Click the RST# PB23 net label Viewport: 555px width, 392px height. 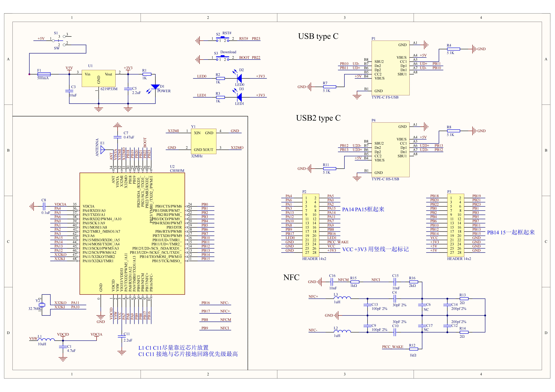click(x=250, y=39)
